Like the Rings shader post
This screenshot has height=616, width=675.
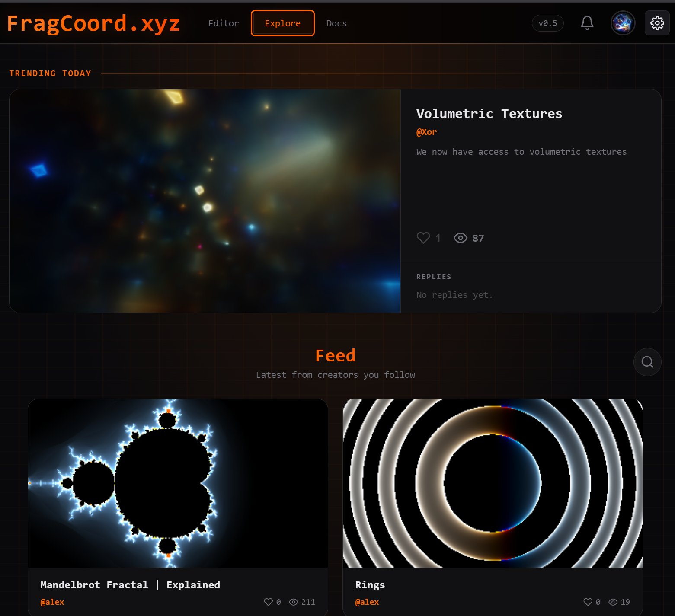(588, 602)
